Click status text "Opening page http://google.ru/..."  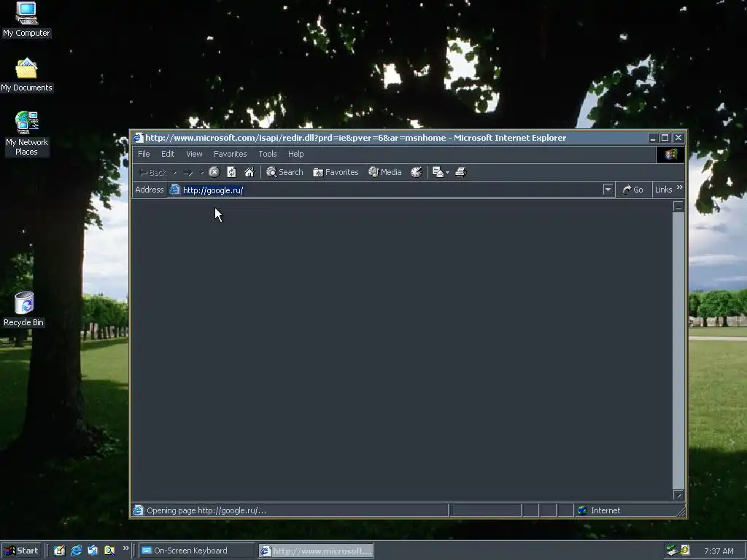[206, 510]
